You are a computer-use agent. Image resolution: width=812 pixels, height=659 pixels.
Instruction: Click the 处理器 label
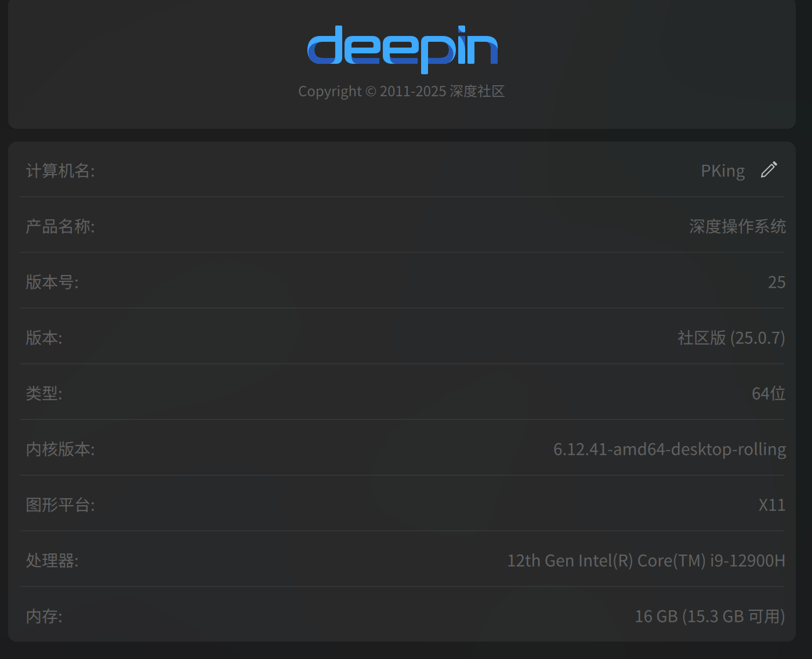point(52,560)
